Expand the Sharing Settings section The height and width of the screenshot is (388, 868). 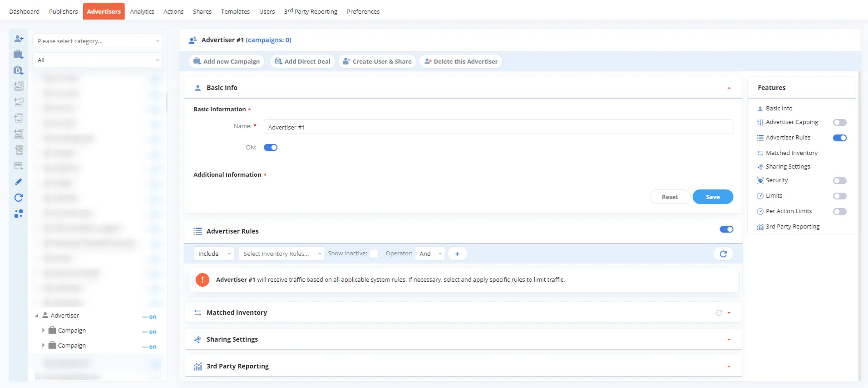point(729,339)
